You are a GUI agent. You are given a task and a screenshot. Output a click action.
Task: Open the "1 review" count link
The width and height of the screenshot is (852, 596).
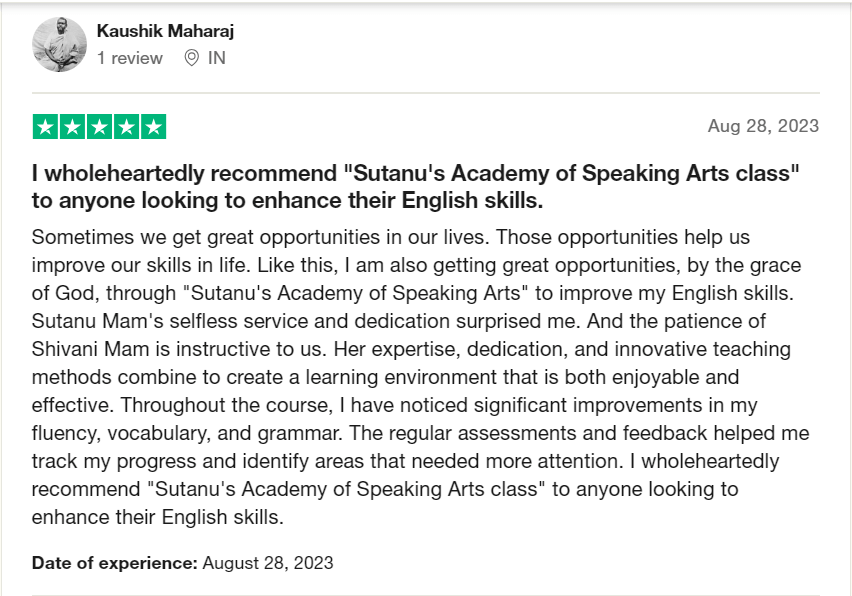[x=130, y=58]
